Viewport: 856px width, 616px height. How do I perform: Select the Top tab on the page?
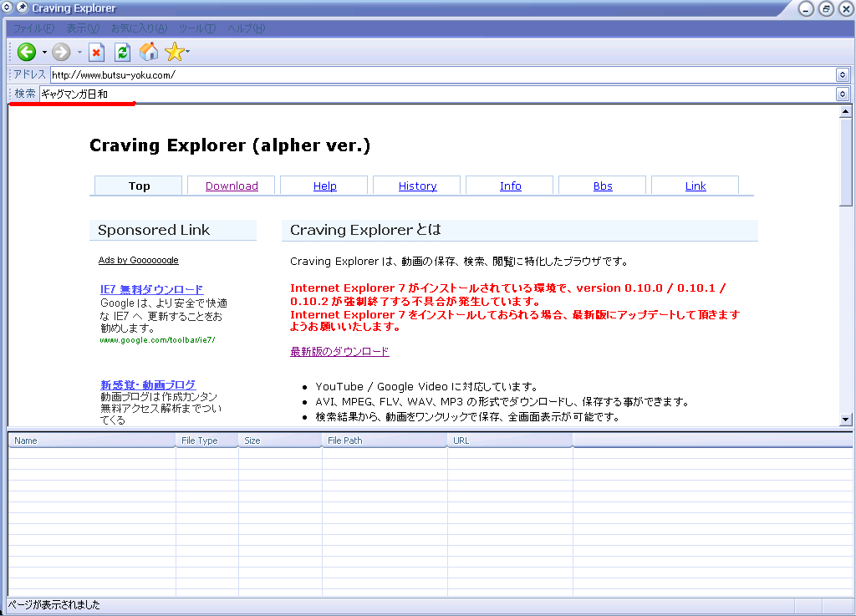pos(139,186)
